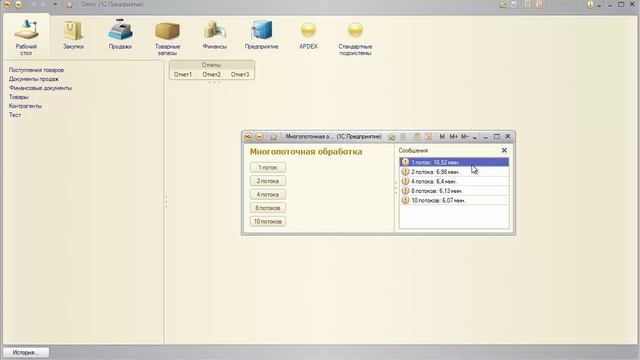Click the calendar icon in the dialog title bar
Screen dimensions: 640x360
click(x=428, y=137)
